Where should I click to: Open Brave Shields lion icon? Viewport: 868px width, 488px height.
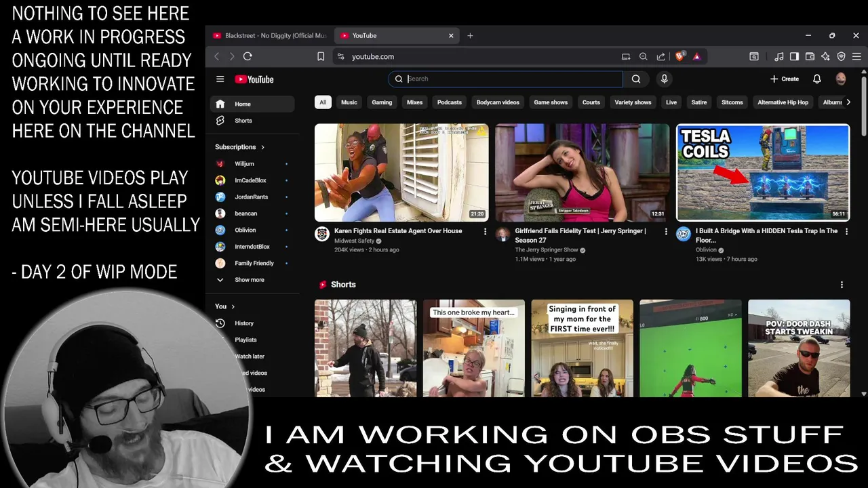tap(680, 56)
